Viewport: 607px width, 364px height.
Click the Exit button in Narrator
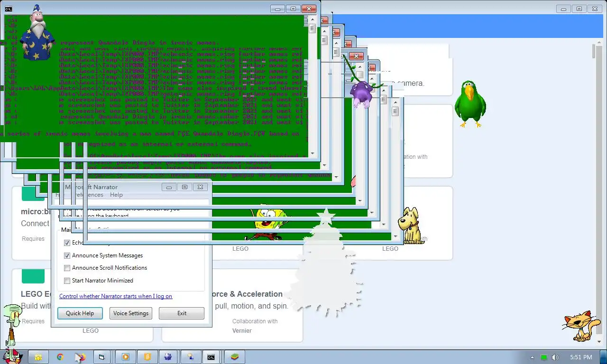tap(182, 313)
